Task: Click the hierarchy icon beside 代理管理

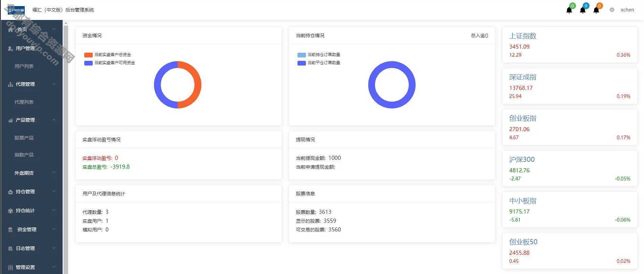Action: pos(10,84)
